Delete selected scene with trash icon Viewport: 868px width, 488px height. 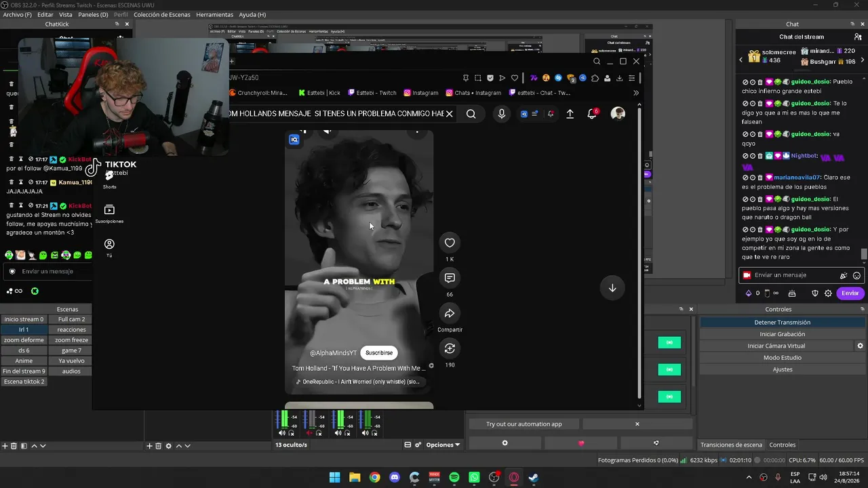point(14,446)
